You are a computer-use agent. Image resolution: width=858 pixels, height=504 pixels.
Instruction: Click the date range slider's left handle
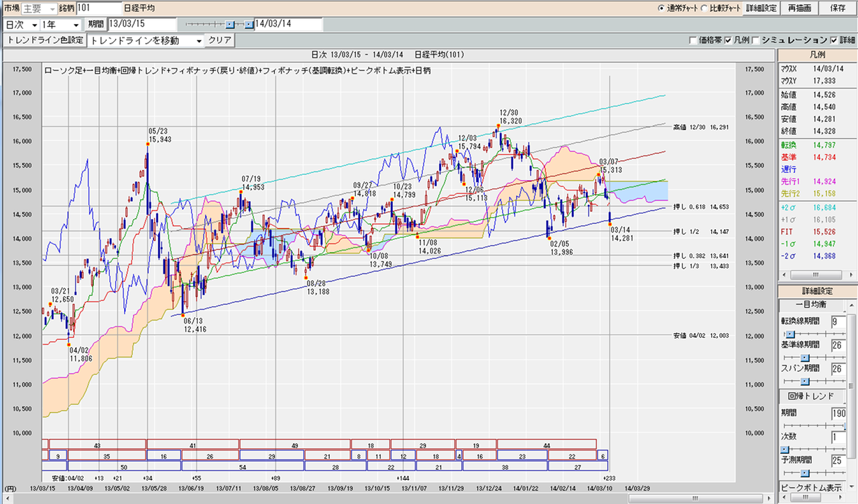pyautogui.click(x=230, y=24)
